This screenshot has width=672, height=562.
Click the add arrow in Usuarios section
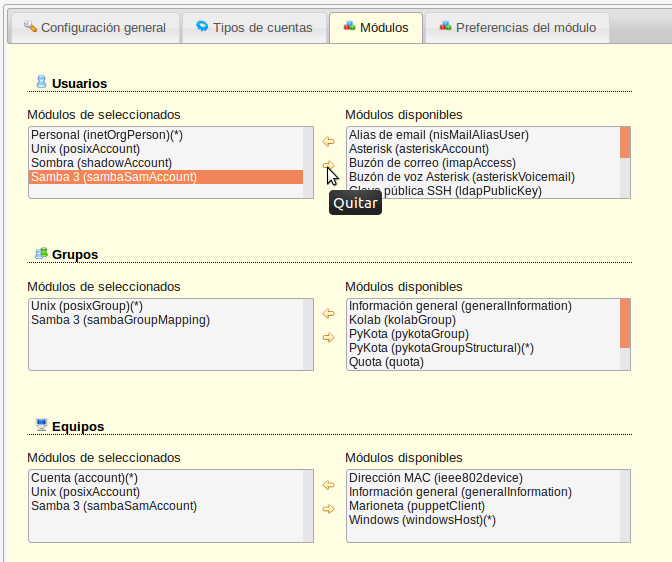click(x=328, y=141)
